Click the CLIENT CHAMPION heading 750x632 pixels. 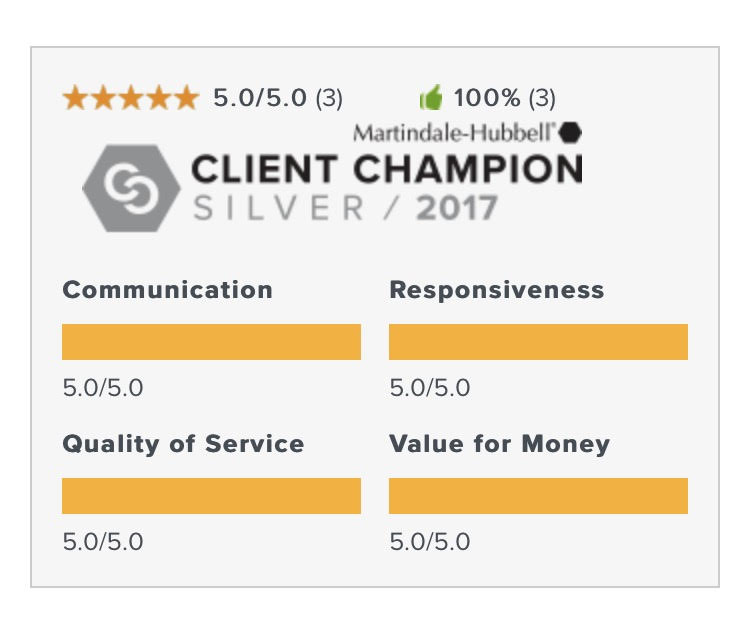(x=387, y=169)
